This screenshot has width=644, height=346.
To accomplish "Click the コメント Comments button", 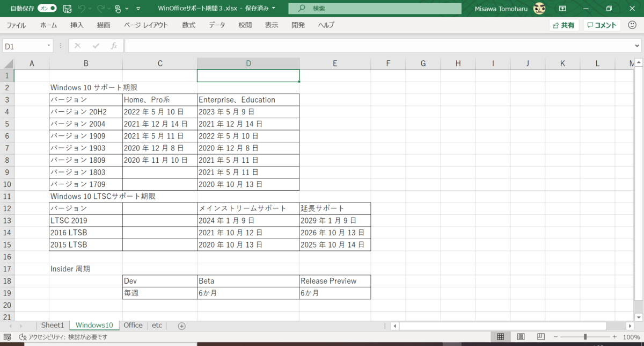I will (602, 25).
